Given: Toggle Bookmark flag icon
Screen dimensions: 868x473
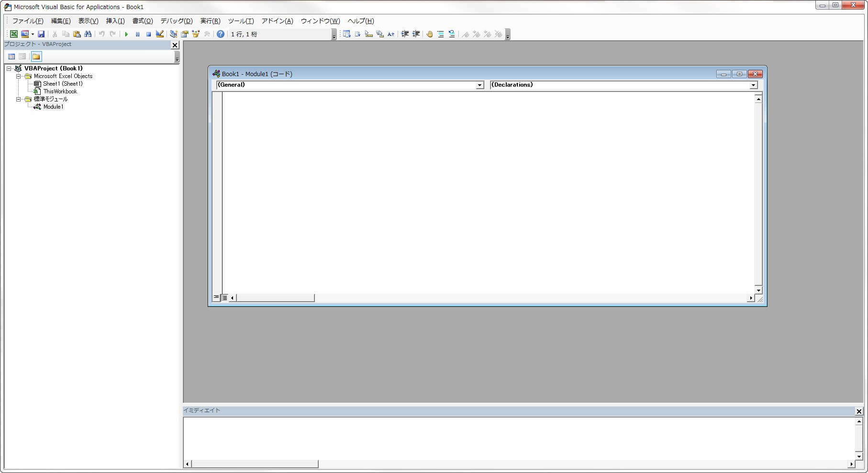Looking at the screenshot, I should click(x=465, y=34).
